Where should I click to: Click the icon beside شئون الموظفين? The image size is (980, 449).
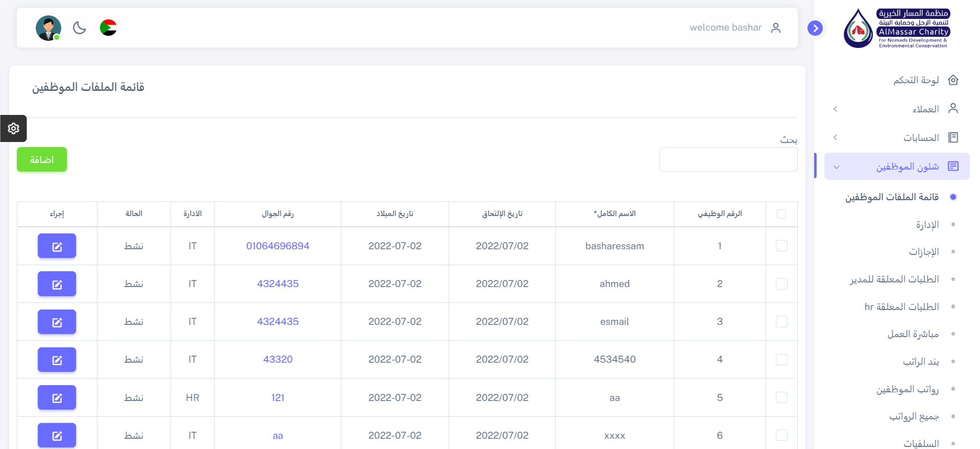tap(953, 166)
